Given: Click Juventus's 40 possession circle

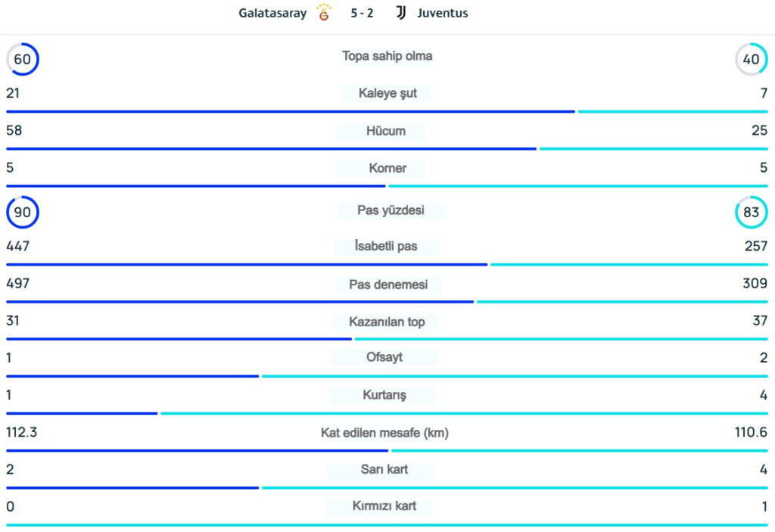Looking at the screenshot, I should coord(751,59).
